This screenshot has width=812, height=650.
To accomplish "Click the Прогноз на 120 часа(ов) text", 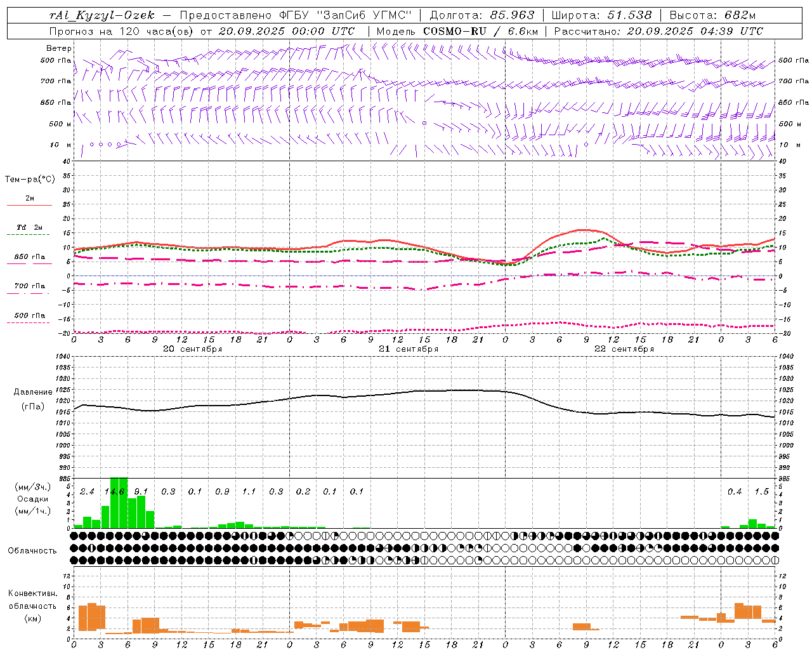I will point(122,31).
